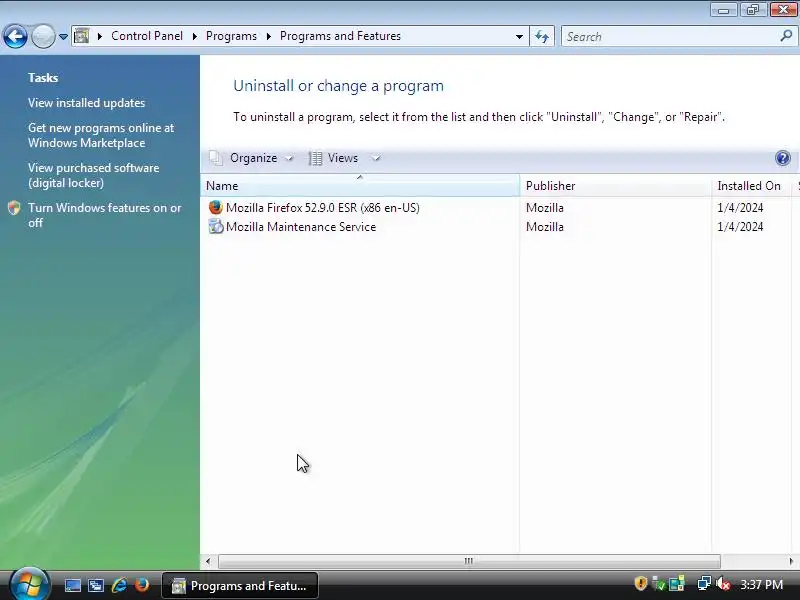Click the magnifier search icon

pyautogui.click(x=786, y=36)
